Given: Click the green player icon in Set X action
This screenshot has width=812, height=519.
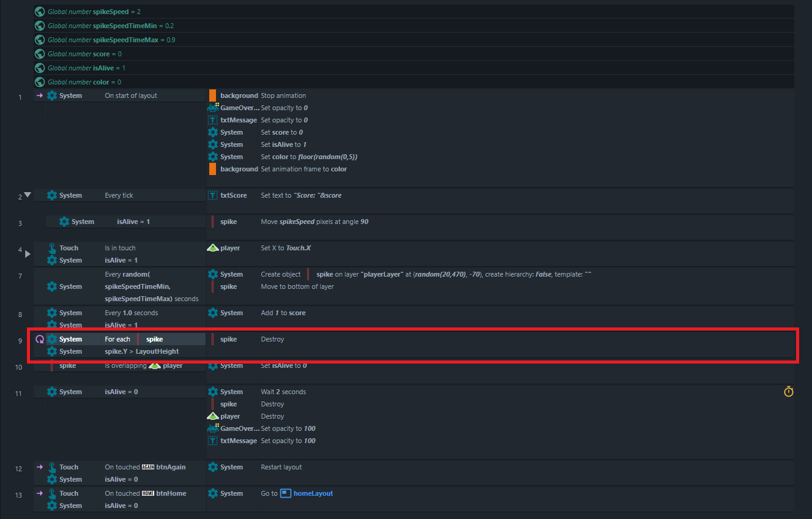Looking at the screenshot, I should pos(213,248).
